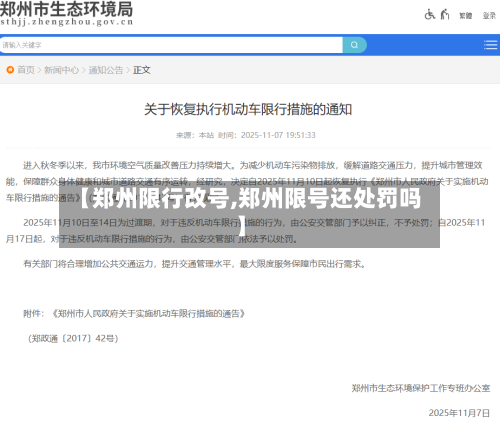Click 正文 breadcrumb text
The image size is (500, 429).
(x=142, y=70)
